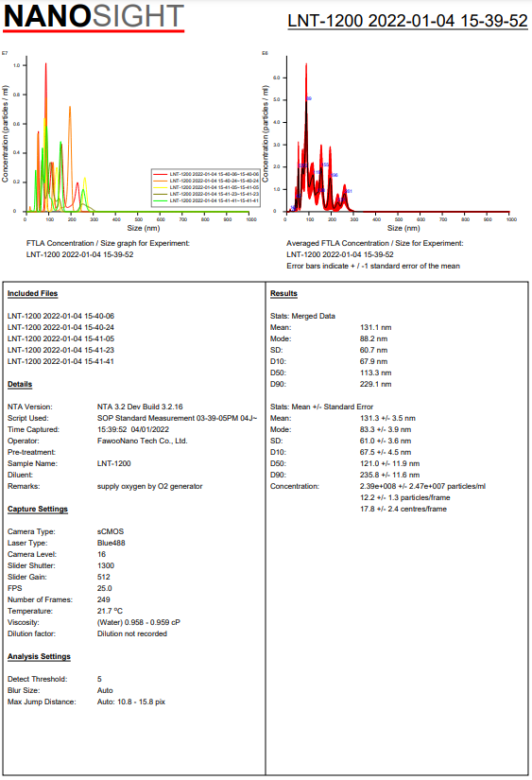Click the Camera Type value 'sCMOS'
The height and width of the screenshot is (780, 532).
[x=111, y=531]
